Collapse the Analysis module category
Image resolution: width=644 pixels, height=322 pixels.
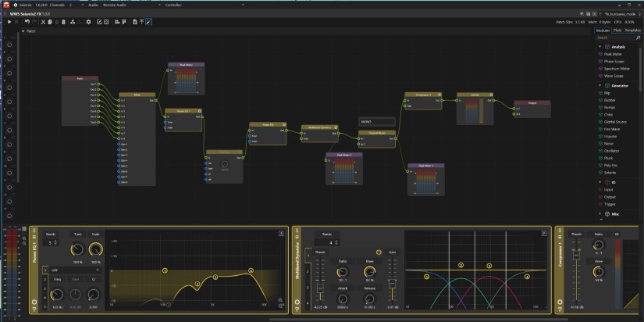point(600,47)
